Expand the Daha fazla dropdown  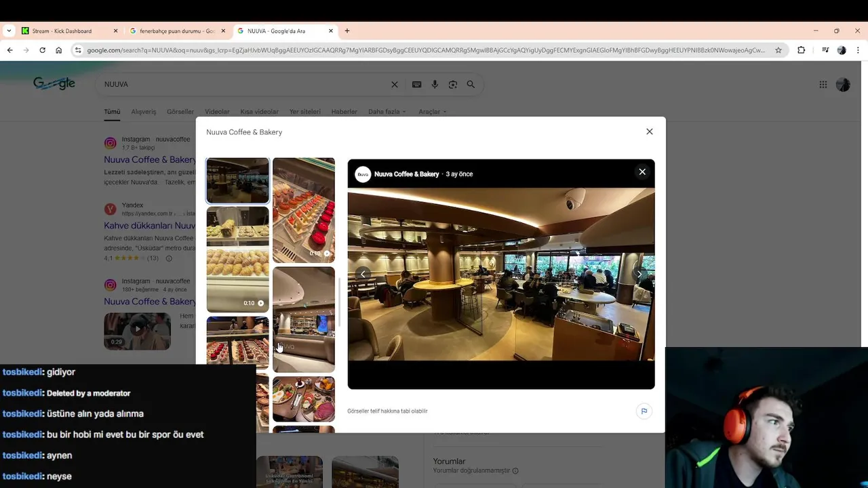(387, 112)
